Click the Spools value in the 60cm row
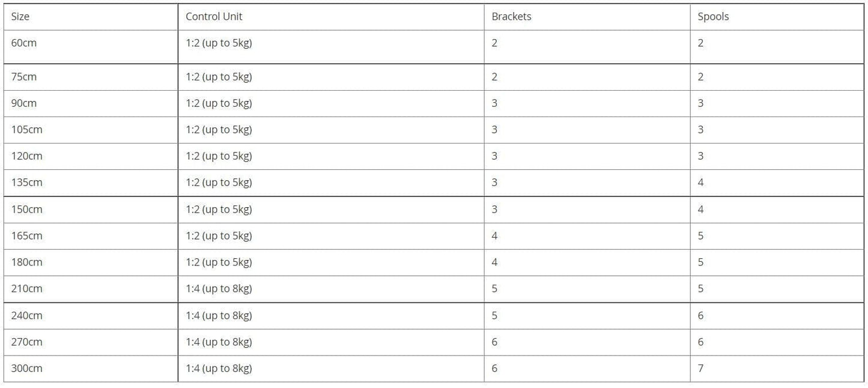The width and height of the screenshot is (868, 388). point(700,43)
